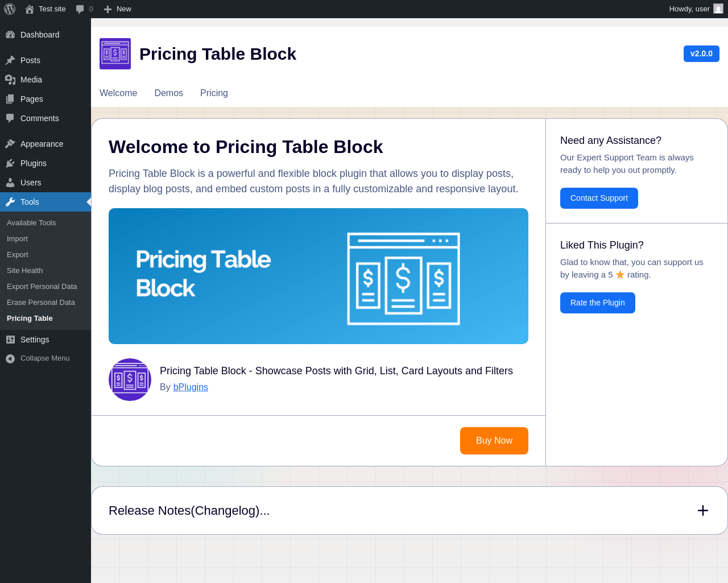This screenshot has width=728, height=583.
Task: Open Site Health under Tools
Action: [25, 271]
